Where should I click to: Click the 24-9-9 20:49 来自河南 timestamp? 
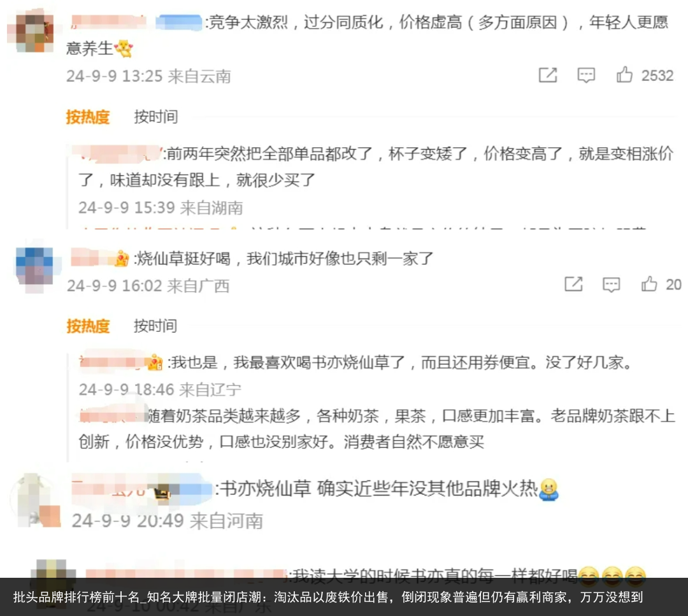[168, 521]
